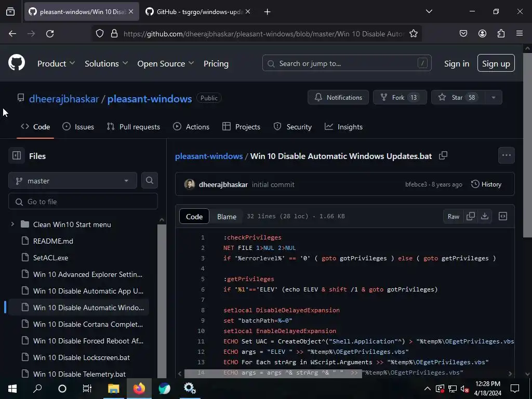Image resolution: width=532 pixels, height=399 pixels.
Task: Search files with the magnifier button
Action: click(150, 180)
